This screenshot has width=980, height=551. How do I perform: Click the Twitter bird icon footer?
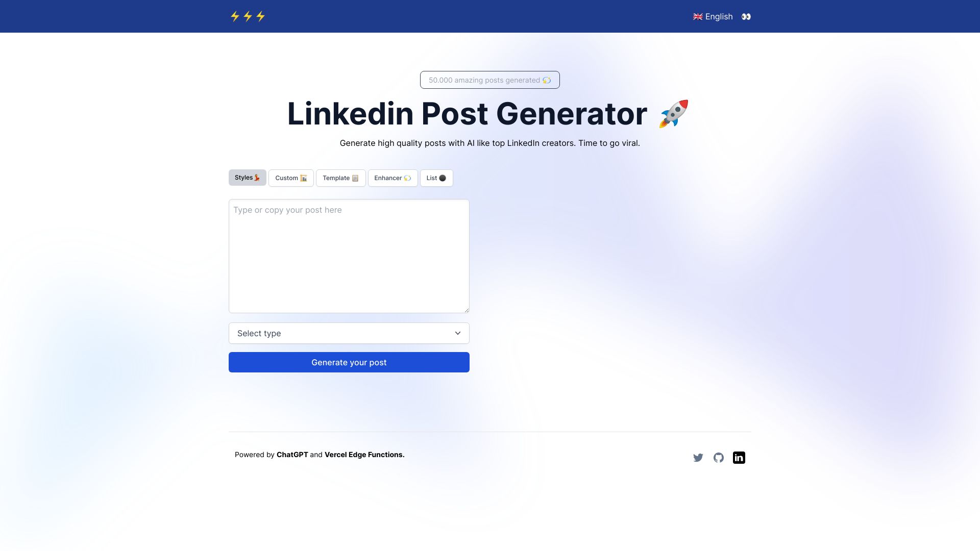pos(698,458)
